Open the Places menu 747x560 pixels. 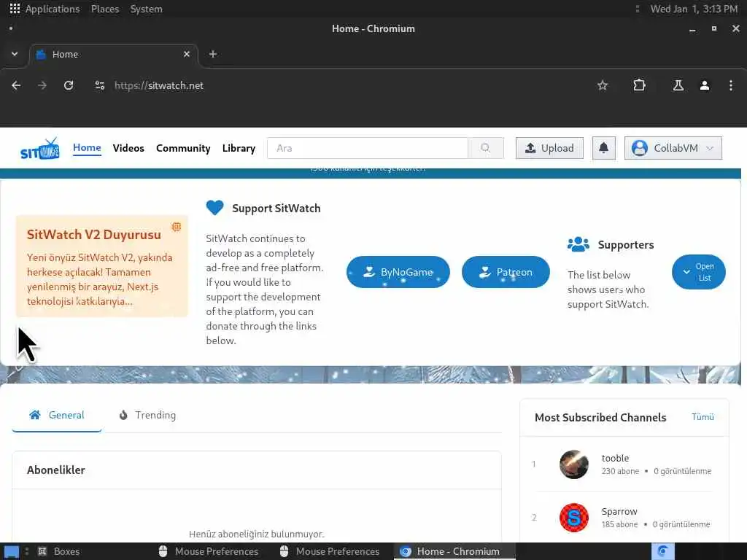pyautogui.click(x=105, y=9)
